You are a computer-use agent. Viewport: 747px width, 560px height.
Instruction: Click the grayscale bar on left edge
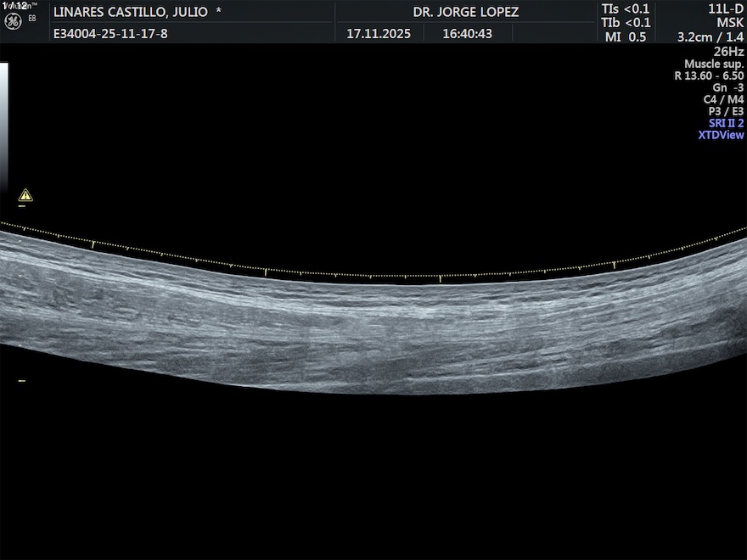point(3,127)
